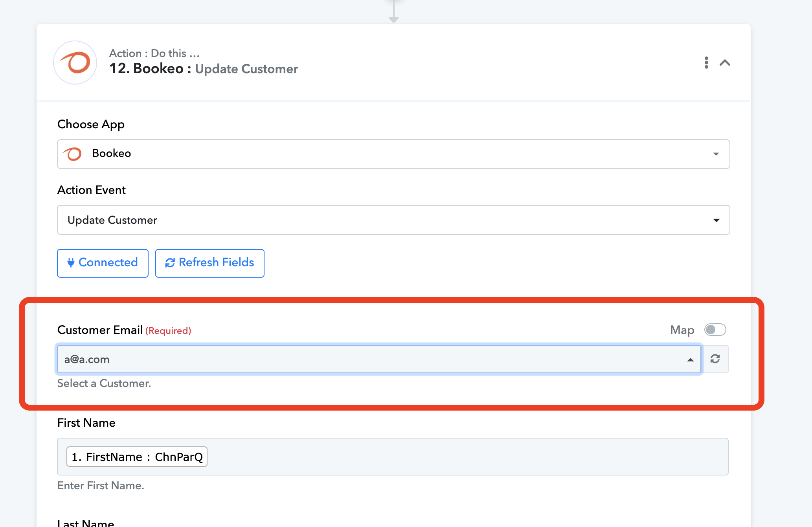Click the First Name input field
Screen dimensions: 812x527
pos(393,457)
